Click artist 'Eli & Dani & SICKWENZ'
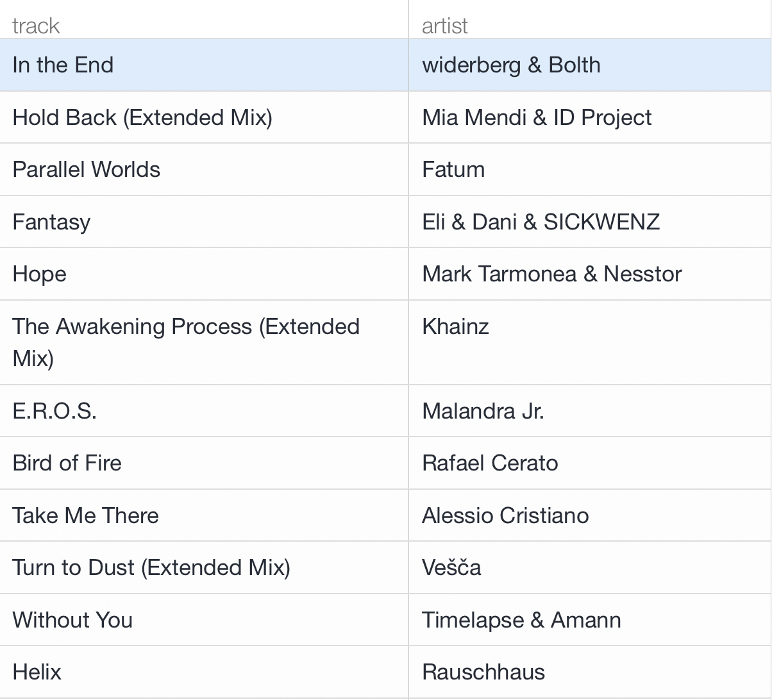The width and height of the screenshot is (772, 700). 541,222
